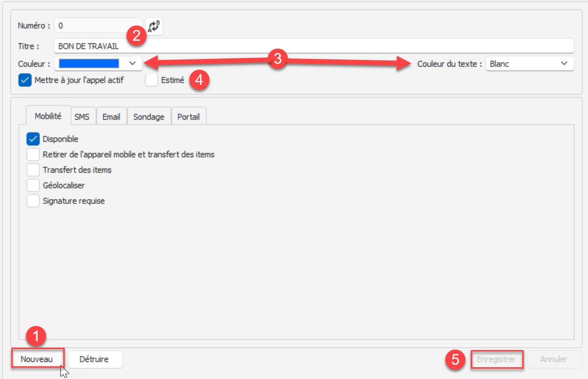Switch to the SMS tab
The width and height of the screenshot is (588, 379).
(x=82, y=117)
